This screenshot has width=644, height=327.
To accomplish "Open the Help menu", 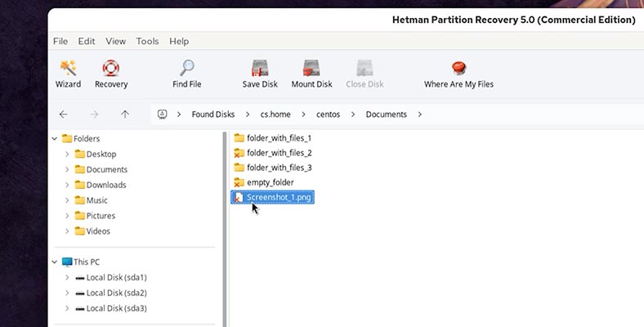I will (179, 41).
